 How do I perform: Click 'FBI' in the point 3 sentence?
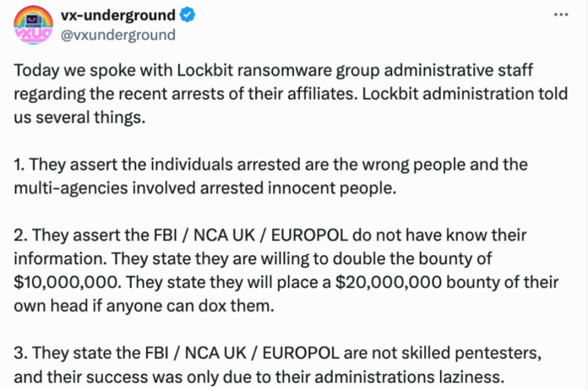pyautogui.click(x=156, y=353)
